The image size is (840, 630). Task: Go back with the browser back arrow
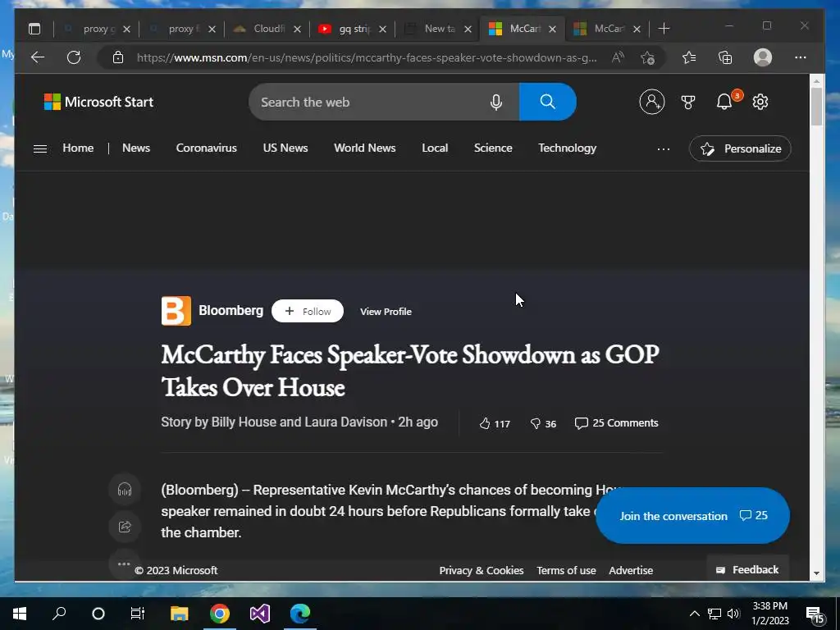(38, 57)
